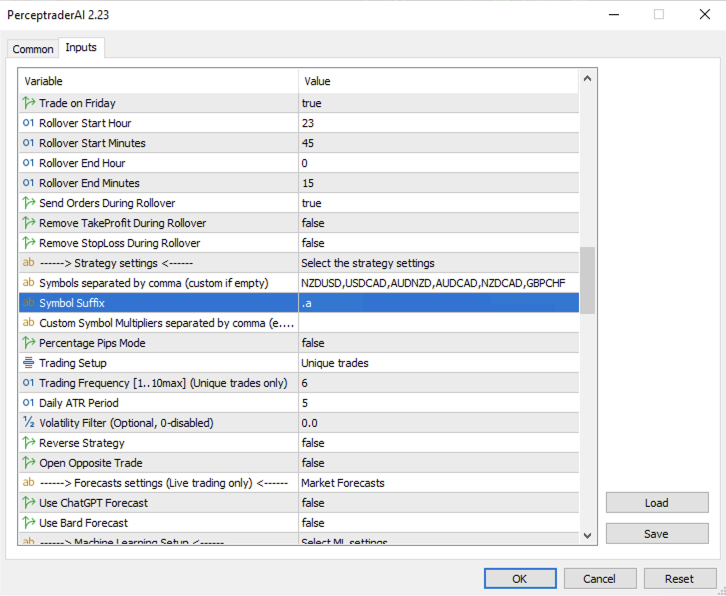Click the OK button
The image size is (726, 596).
[520, 578]
